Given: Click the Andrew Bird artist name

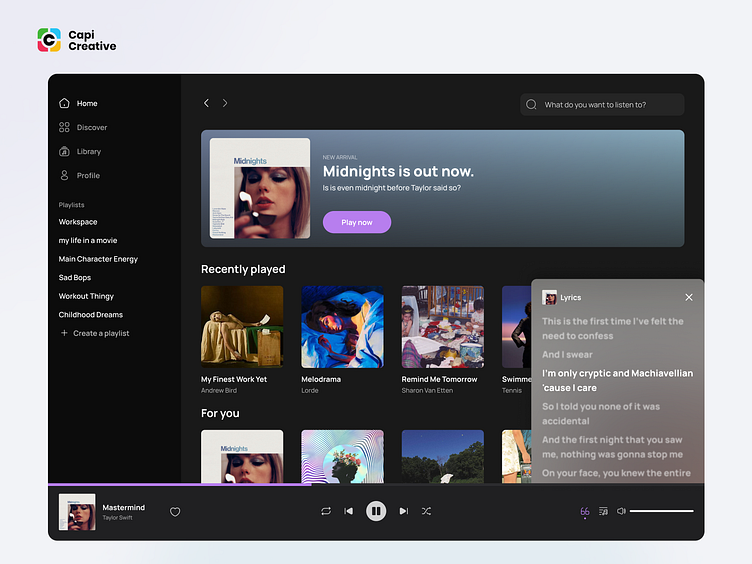Looking at the screenshot, I should 219,390.
